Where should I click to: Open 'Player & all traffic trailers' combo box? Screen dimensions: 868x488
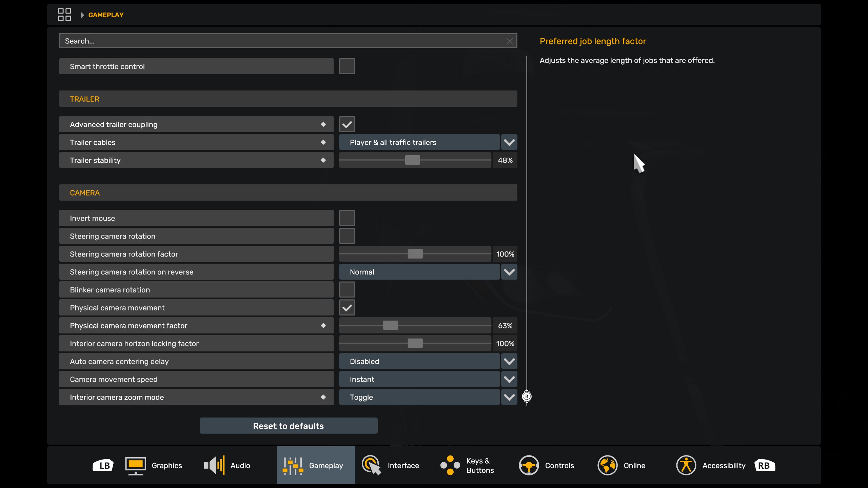(x=419, y=142)
